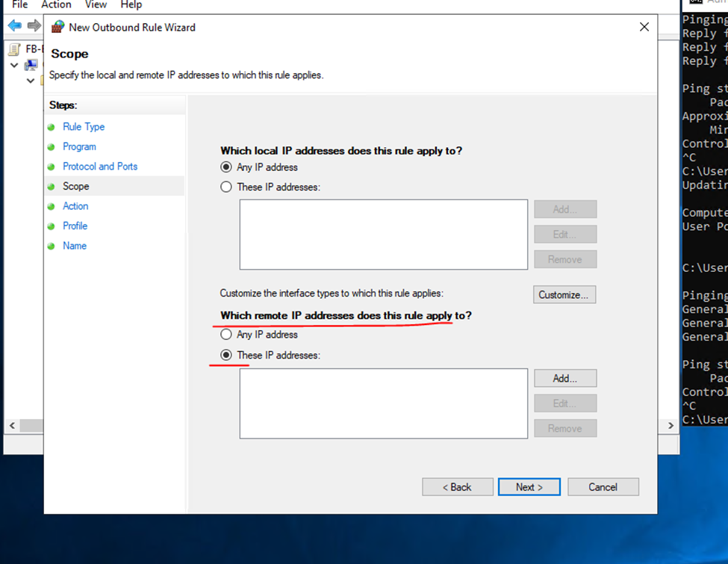Click the firewall wizard icon in the title bar

click(57, 27)
